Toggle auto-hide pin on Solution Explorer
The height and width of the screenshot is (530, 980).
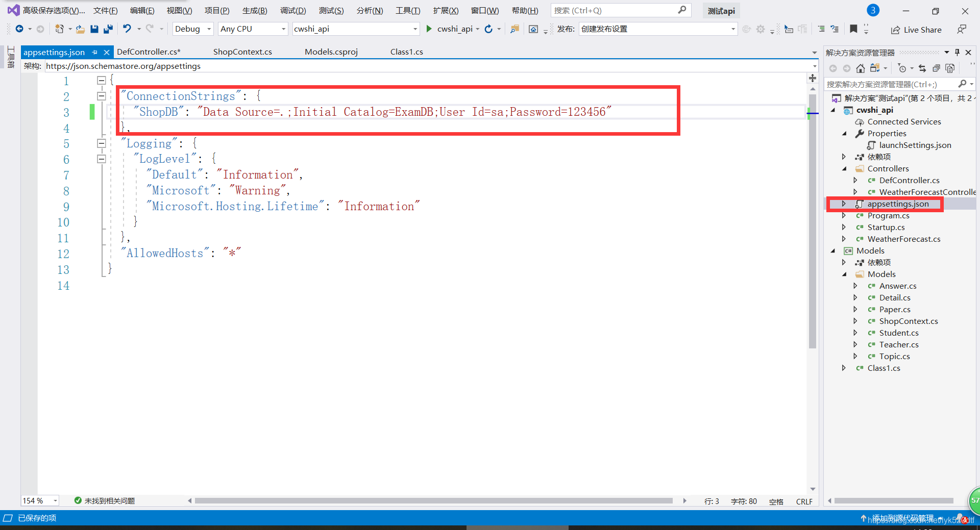click(957, 52)
